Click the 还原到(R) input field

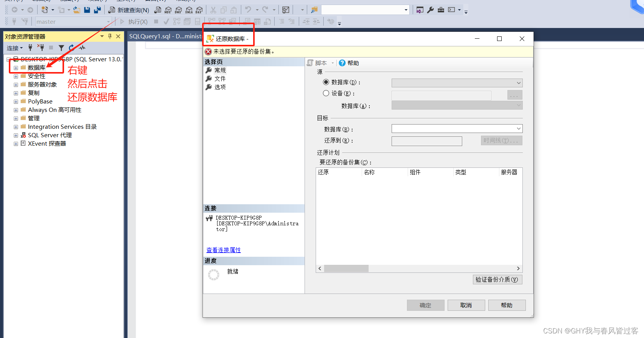427,141
